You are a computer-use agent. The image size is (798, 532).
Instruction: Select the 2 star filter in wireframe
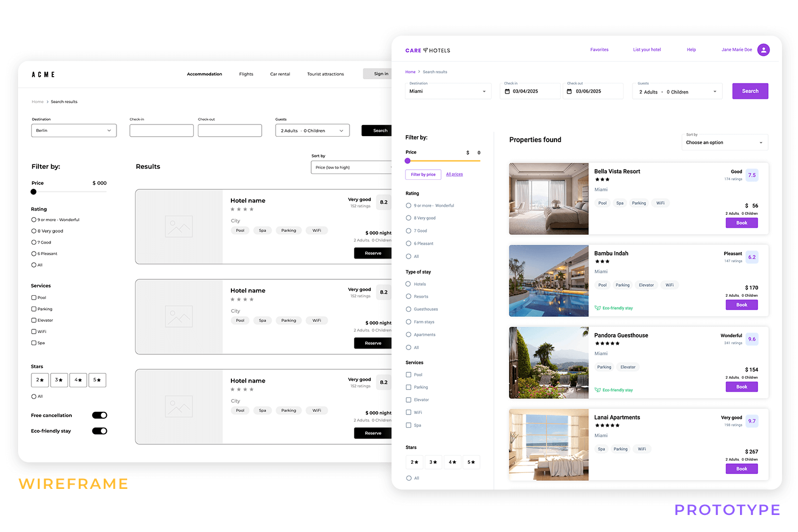pyautogui.click(x=40, y=380)
